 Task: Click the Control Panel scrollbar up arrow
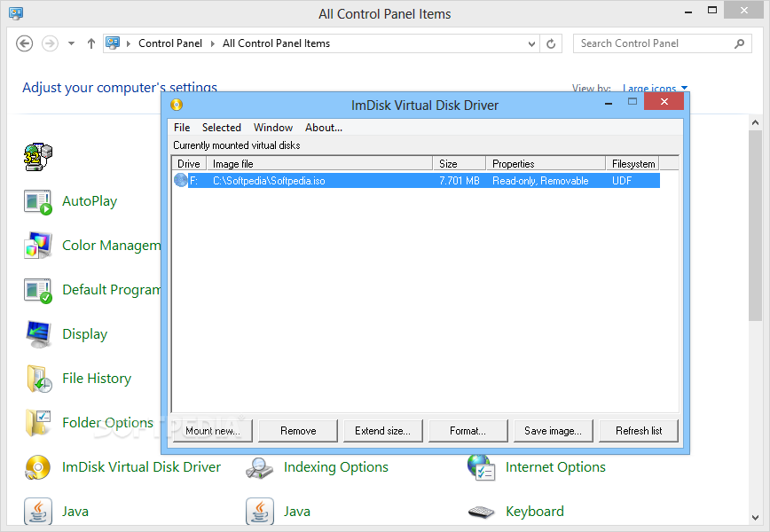(x=755, y=122)
